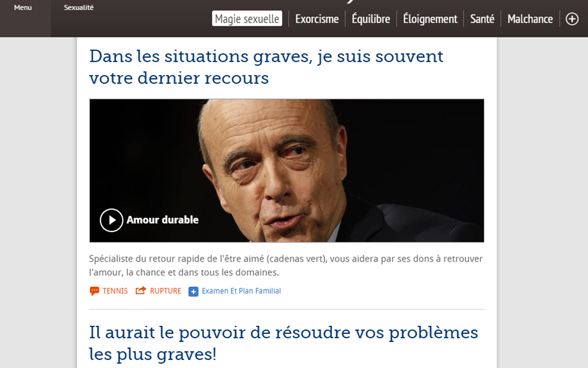Open the Magie sexuelle tab
Image resolution: width=588 pixels, height=368 pixels.
pyautogui.click(x=247, y=19)
